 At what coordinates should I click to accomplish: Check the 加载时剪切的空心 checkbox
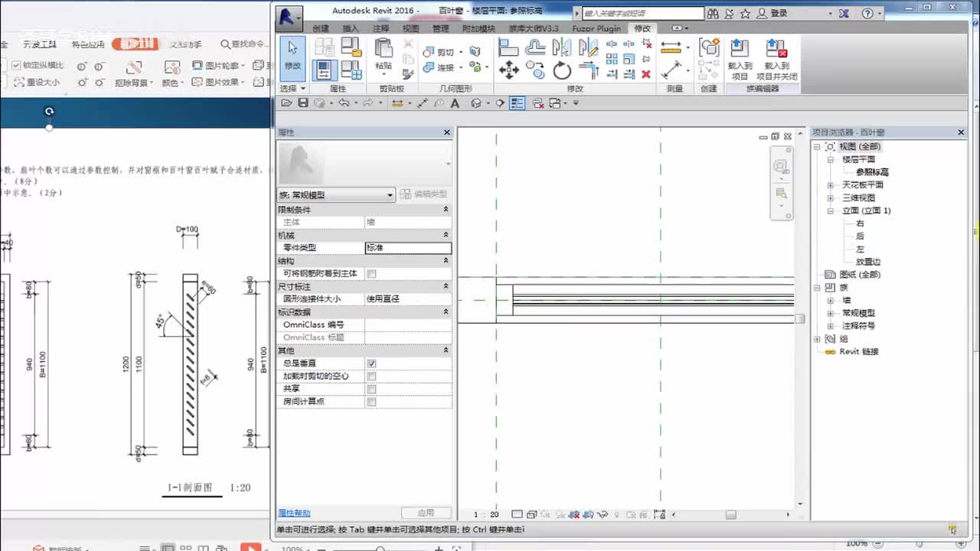pyautogui.click(x=371, y=377)
